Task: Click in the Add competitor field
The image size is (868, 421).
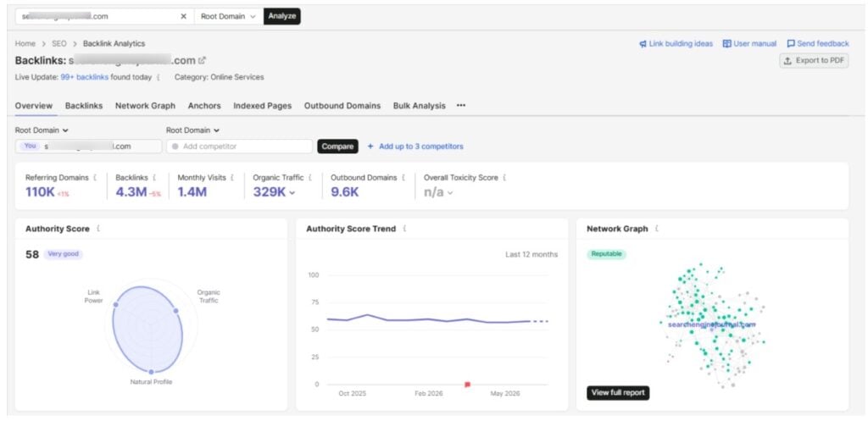Action: coord(239,147)
